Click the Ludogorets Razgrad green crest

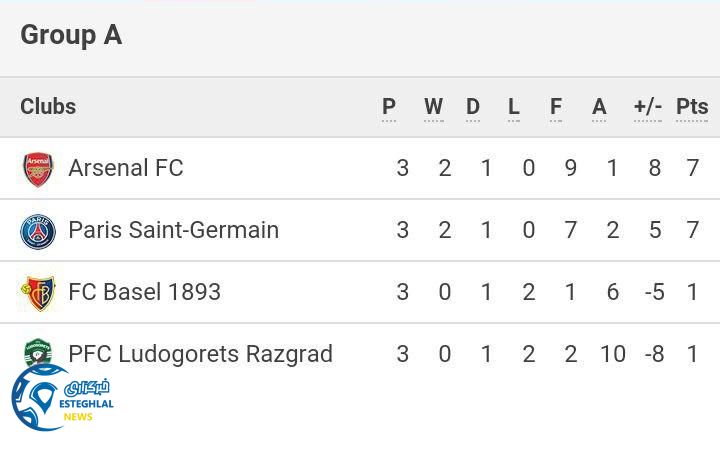(x=38, y=349)
